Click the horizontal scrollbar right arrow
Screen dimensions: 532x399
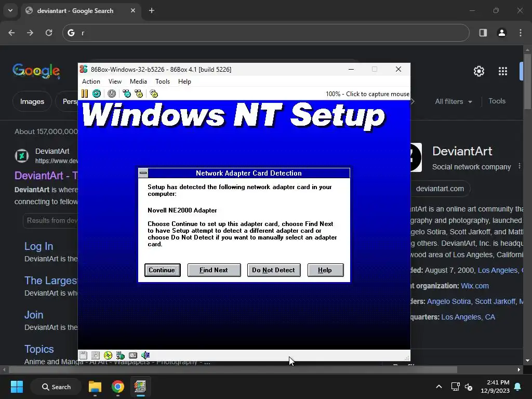[519, 369]
